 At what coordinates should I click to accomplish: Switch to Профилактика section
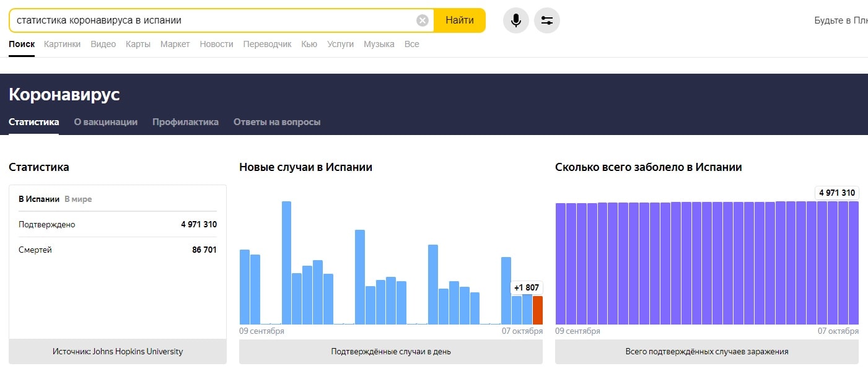click(x=185, y=122)
